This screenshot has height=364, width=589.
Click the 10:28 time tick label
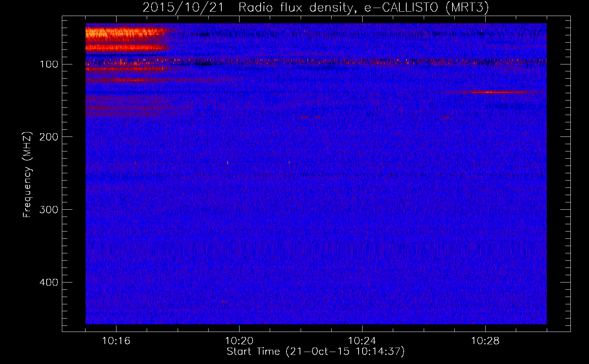pos(485,341)
